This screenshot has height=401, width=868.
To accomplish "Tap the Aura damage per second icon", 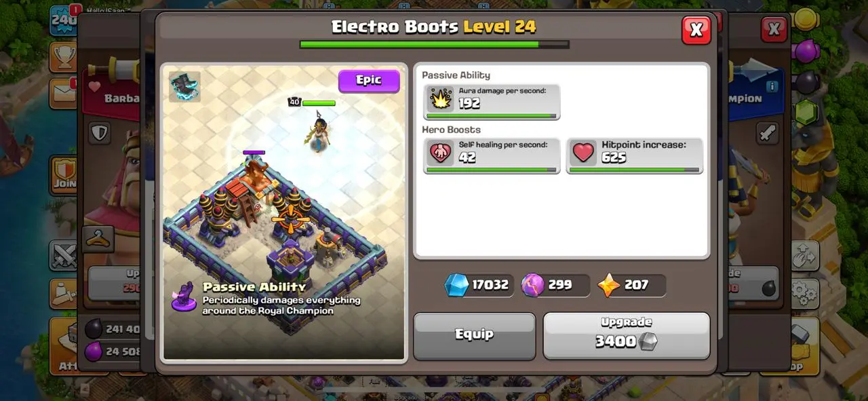I will pyautogui.click(x=441, y=99).
